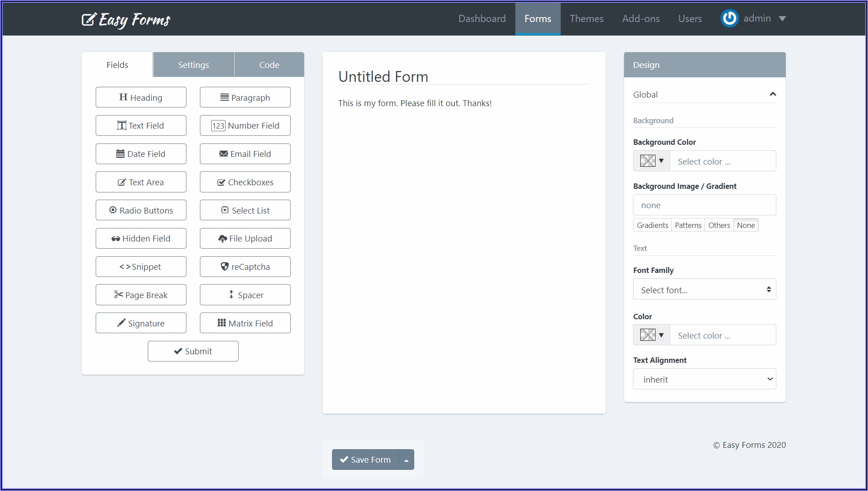Click the Signature pencil icon field

click(x=141, y=323)
